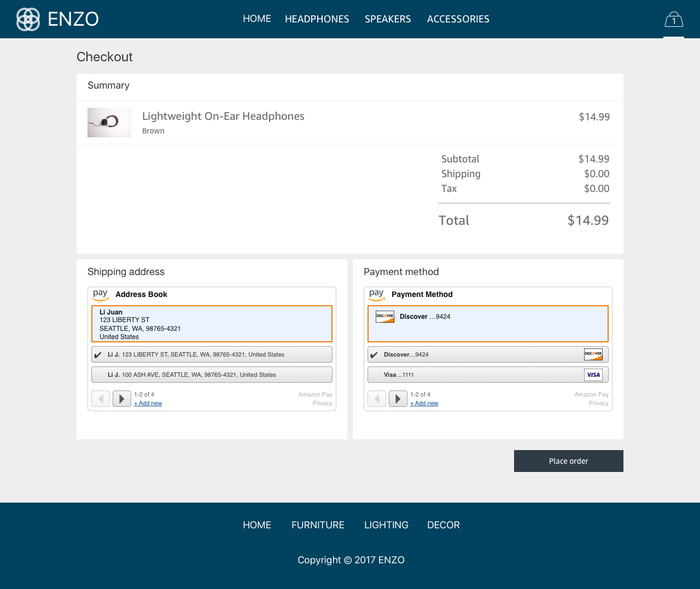Screen dimensions: 700x589
Task: Click Add new link under Payment Method
Action: pos(424,404)
